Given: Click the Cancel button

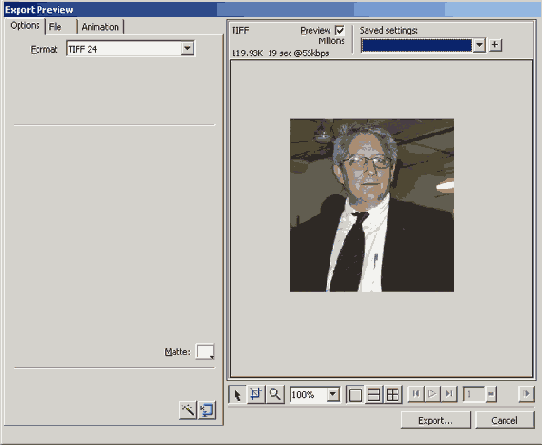Looking at the screenshot, I should pyautogui.click(x=505, y=420).
